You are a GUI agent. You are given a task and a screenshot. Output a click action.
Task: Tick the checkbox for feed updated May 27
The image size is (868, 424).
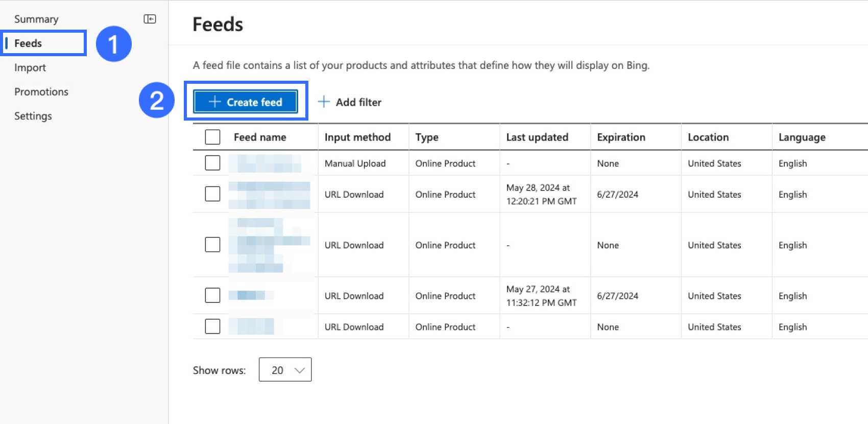[x=212, y=295]
